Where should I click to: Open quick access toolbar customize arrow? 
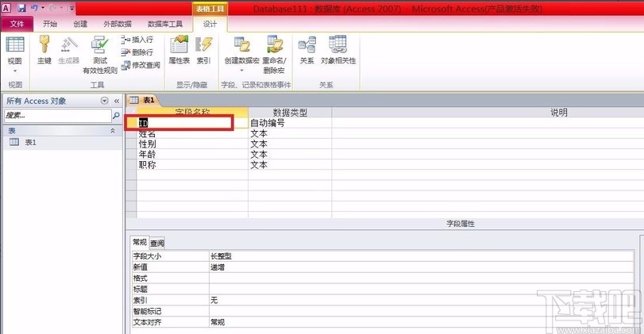tap(72, 8)
